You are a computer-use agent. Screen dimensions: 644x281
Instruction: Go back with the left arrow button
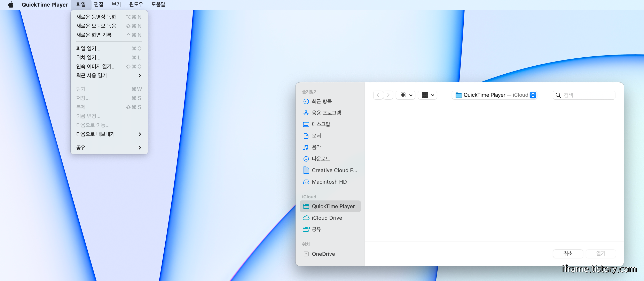[x=378, y=95]
